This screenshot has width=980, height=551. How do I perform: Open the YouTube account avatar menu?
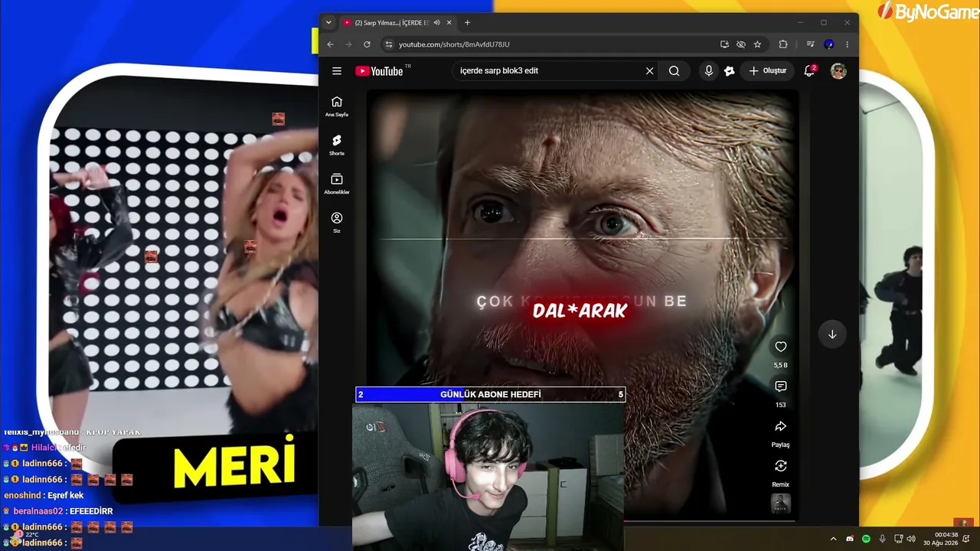[x=838, y=71]
